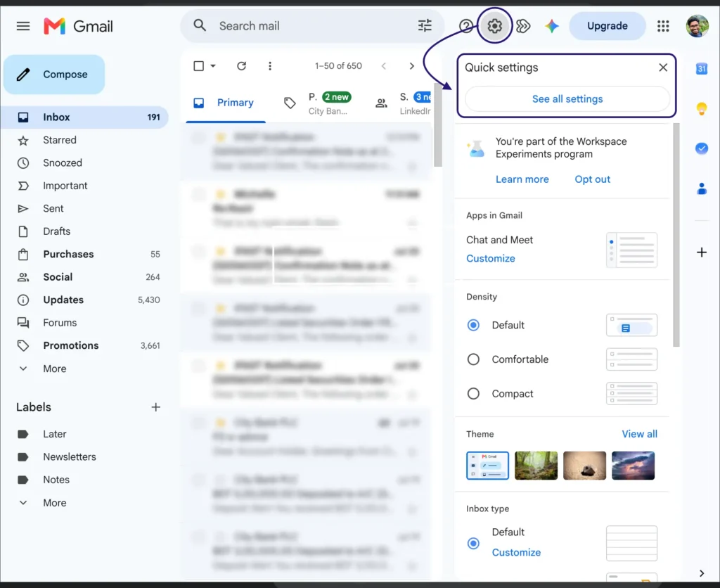
Task: Hide side panel chevron at bottom
Action: [x=702, y=573]
